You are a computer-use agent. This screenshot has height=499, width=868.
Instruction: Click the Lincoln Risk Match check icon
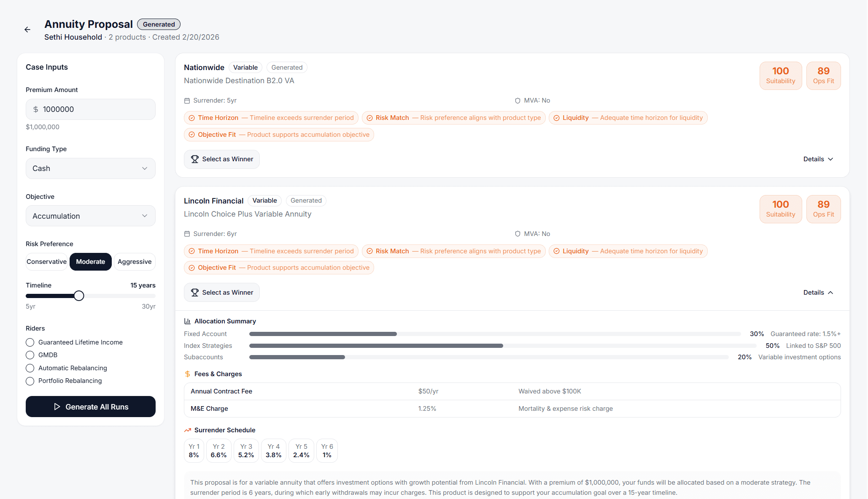369,251
